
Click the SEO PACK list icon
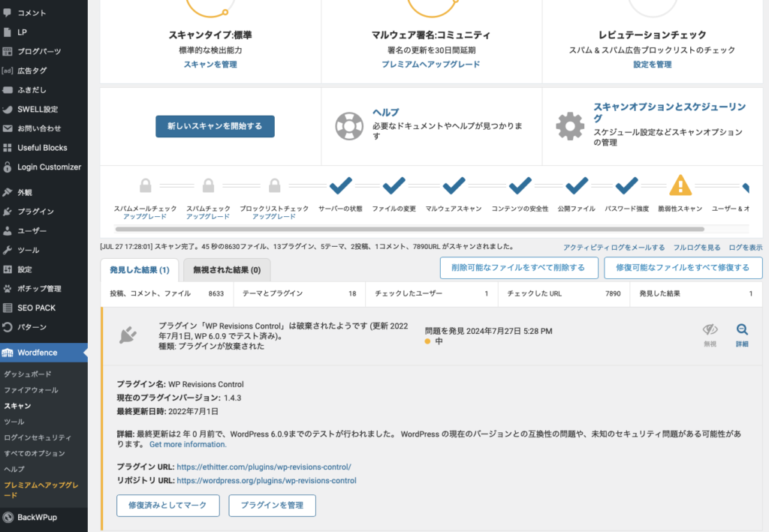pyautogui.click(x=8, y=308)
